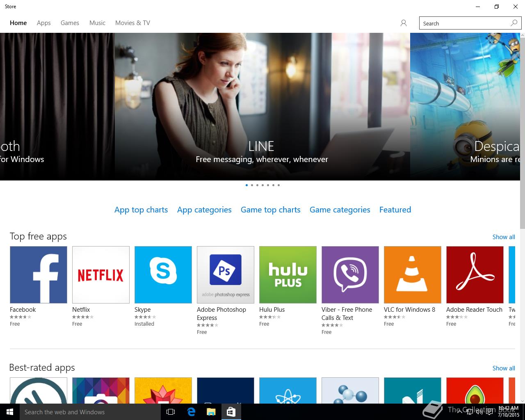This screenshot has height=420, width=525.
Task: Open the atom icon app tile
Action: tap(288, 390)
